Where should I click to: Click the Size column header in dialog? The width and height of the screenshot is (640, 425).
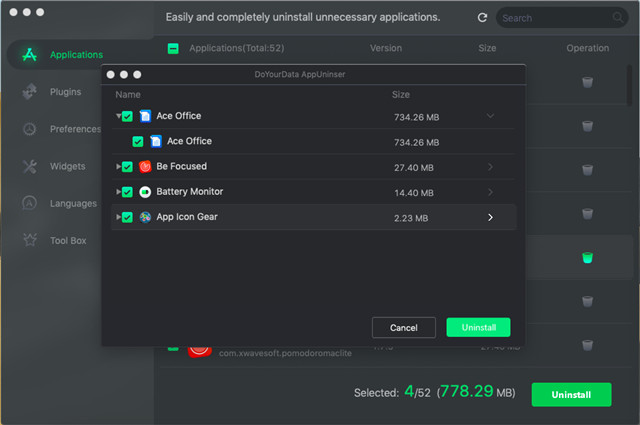pyautogui.click(x=401, y=95)
